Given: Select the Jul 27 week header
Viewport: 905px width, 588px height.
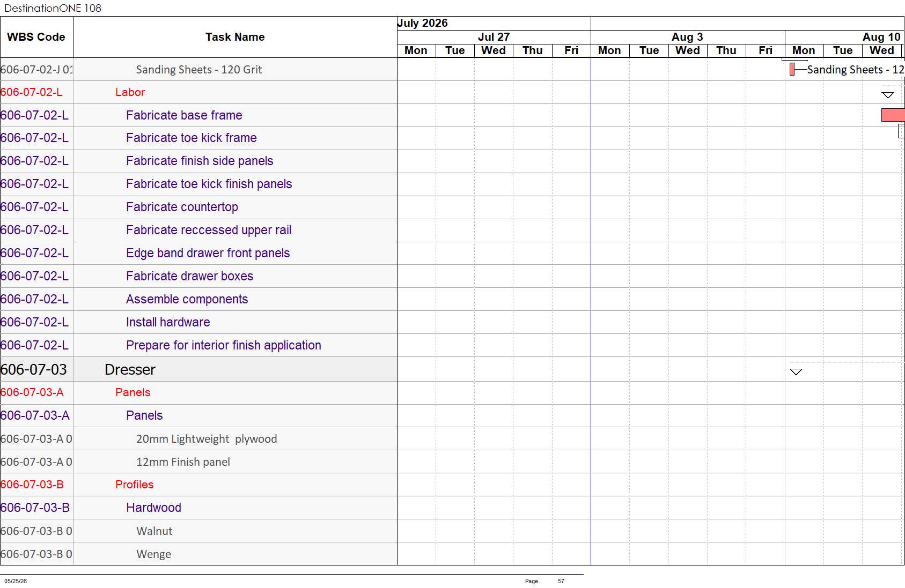Looking at the screenshot, I should click(x=494, y=37).
